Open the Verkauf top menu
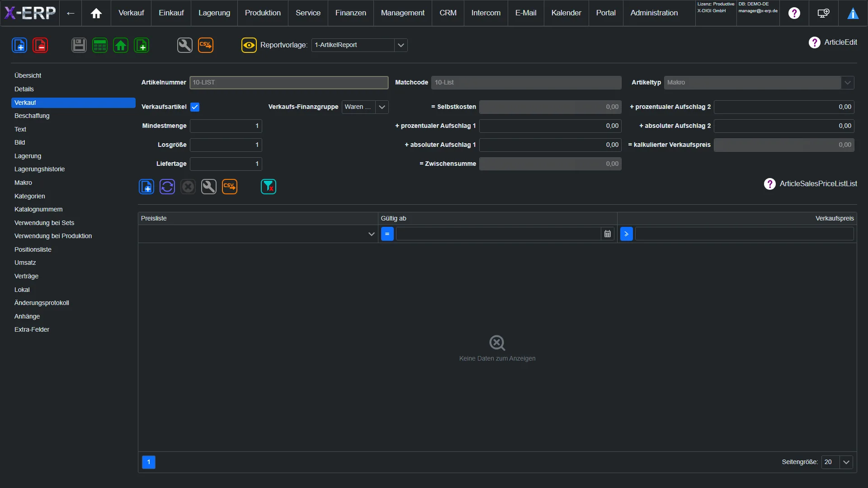 (x=131, y=13)
